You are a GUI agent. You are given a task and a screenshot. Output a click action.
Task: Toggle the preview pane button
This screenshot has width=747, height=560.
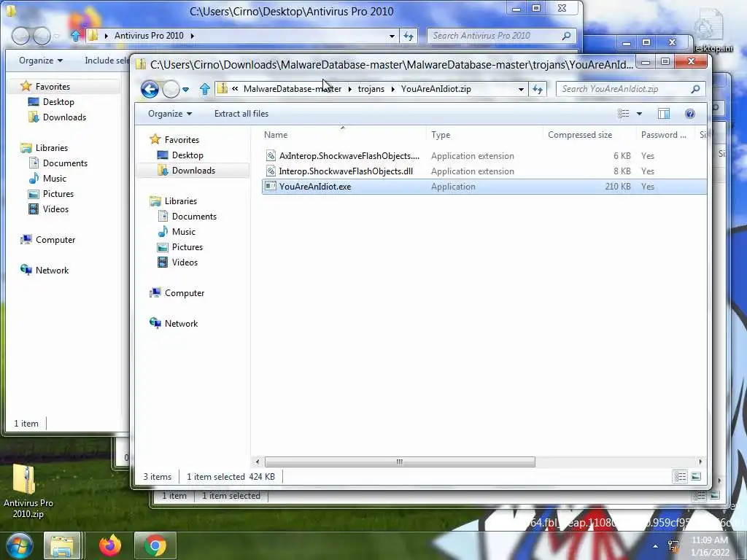(664, 114)
